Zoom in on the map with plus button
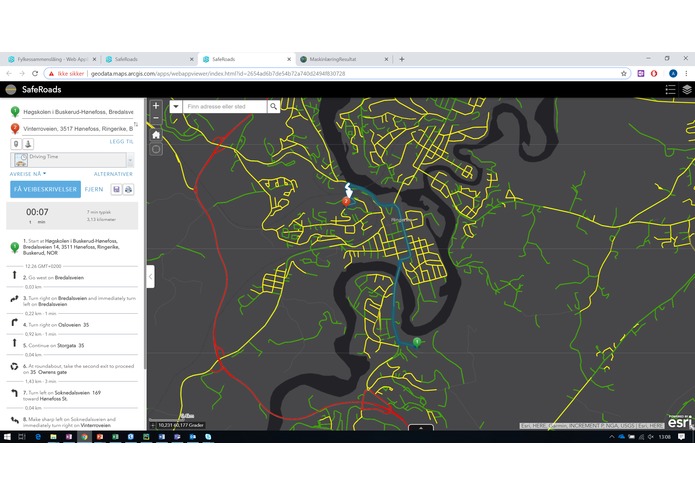 point(156,105)
